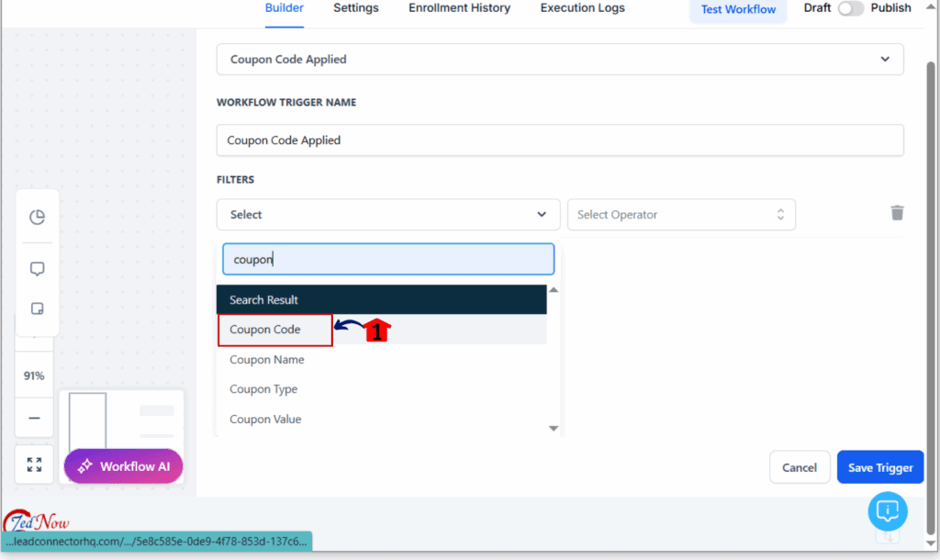
Task: Zoom out with the minus icon
Action: pyautogui.click(x=34, y=418)
